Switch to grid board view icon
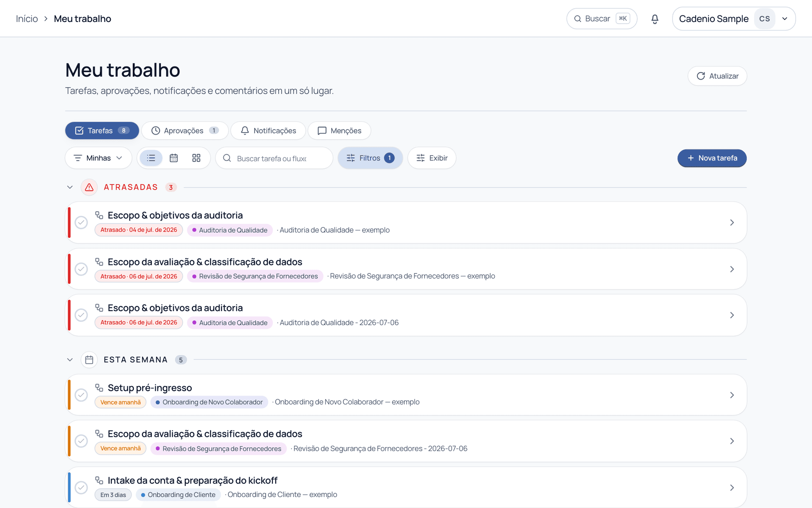This screenshot has width=812, height=508. [x=196, y=158]
